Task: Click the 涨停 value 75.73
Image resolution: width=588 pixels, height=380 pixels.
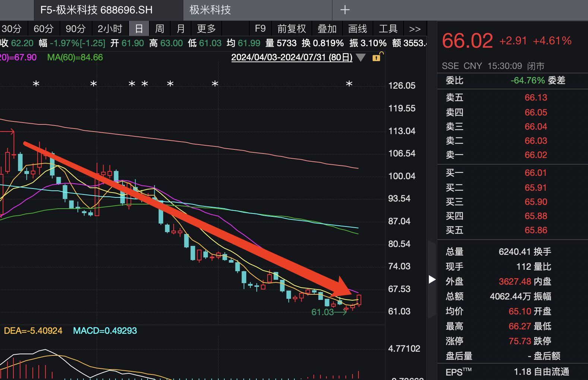Action: click(520, 341)
